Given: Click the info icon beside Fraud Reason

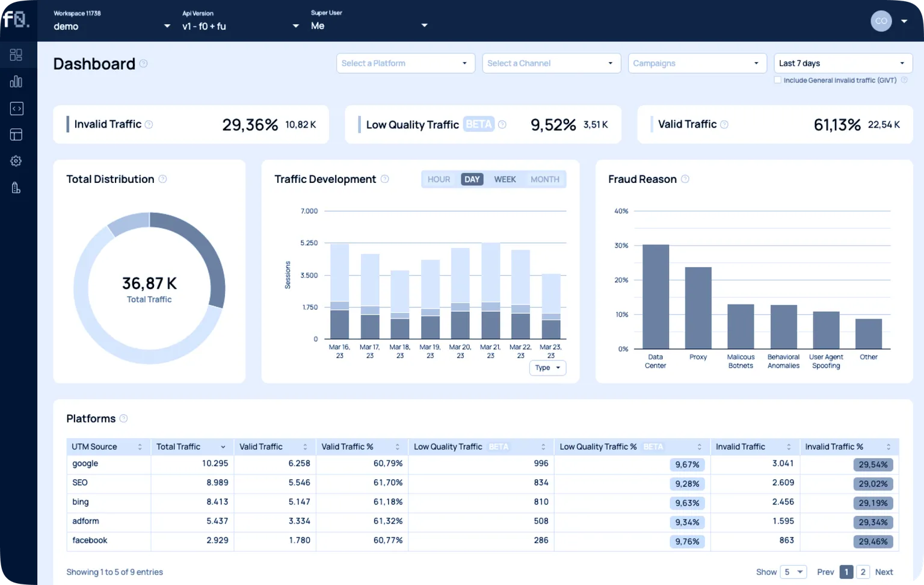Looking at the screenshot, I should click(x=685, y=179).
